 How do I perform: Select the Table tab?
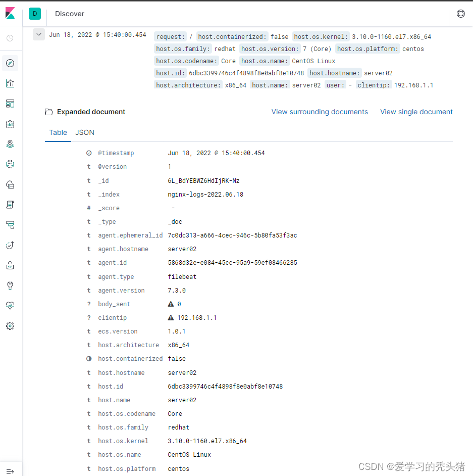click(58, 132)
